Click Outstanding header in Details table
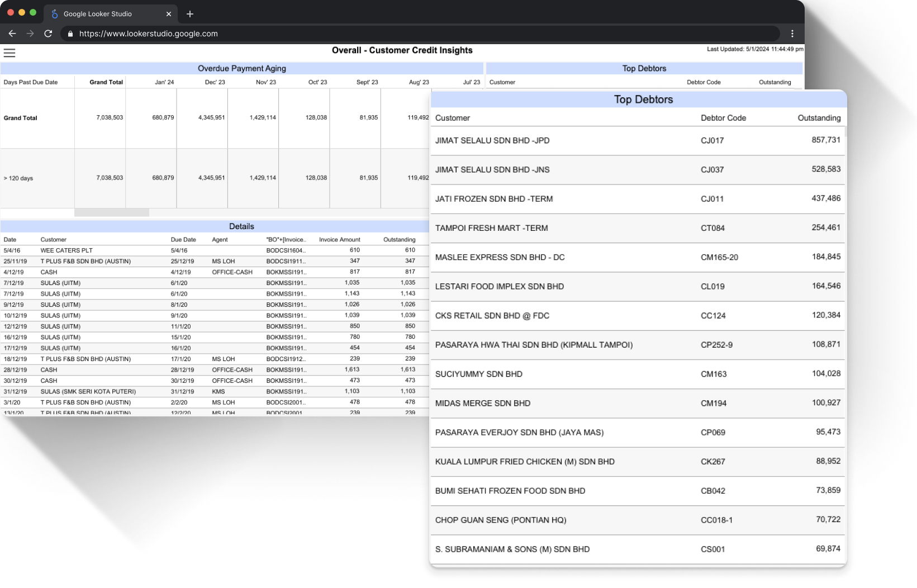917x588 pixels. pos(400,240)
